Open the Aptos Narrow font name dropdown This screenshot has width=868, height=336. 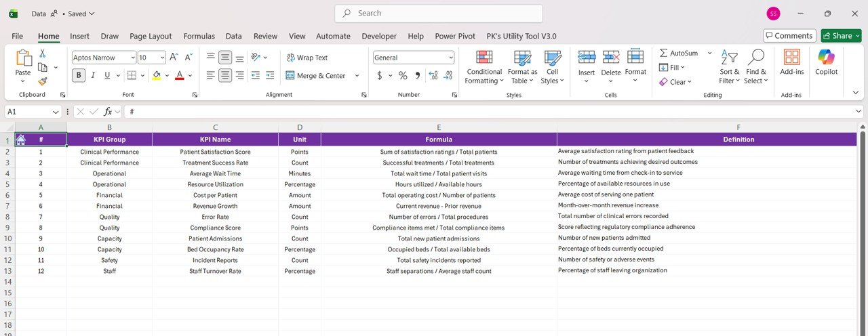click(x=132, y=58)
